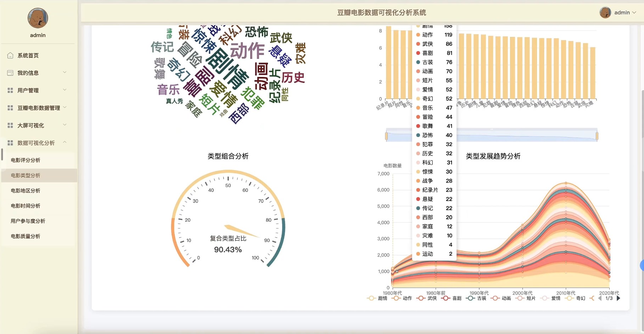
Task: Open the 系统首页 home icon
Action: point(10,55)
